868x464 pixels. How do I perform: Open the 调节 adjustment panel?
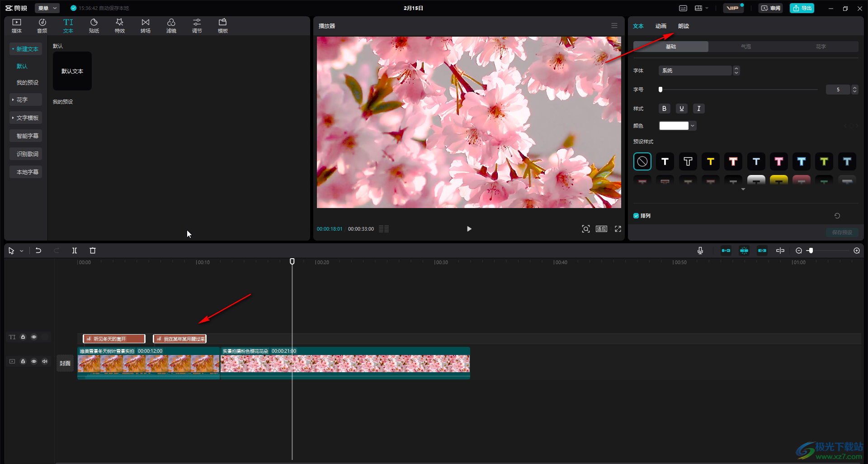click(x=197, y=26)
